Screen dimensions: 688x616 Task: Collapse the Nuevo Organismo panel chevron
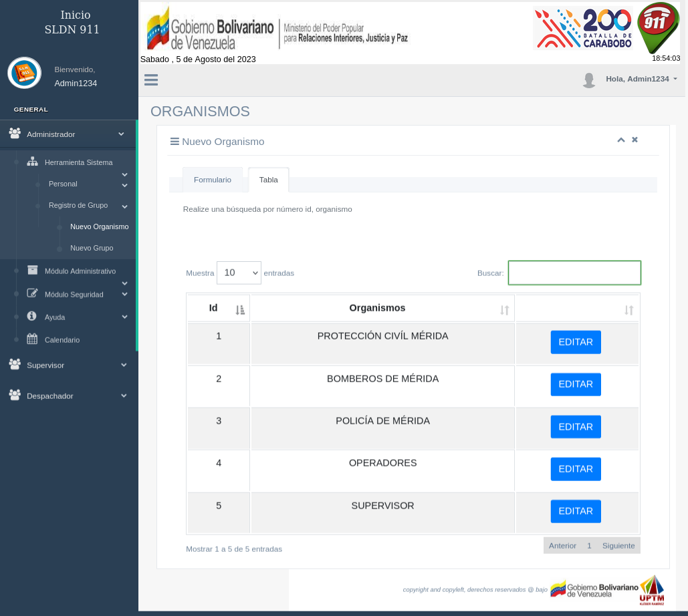[620, 140]
